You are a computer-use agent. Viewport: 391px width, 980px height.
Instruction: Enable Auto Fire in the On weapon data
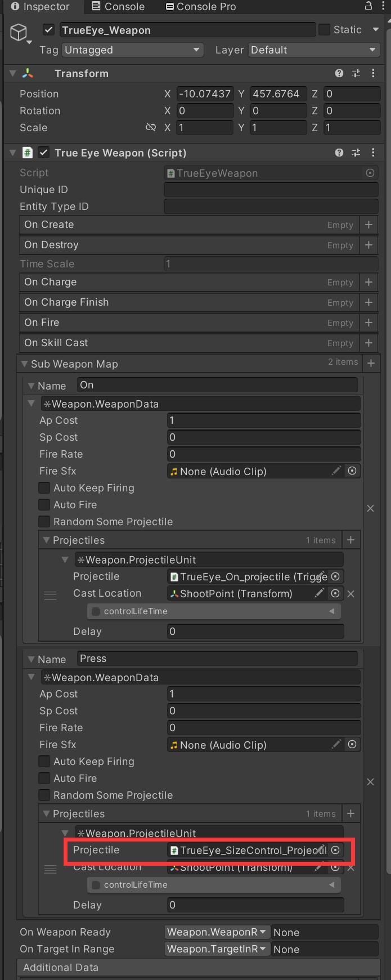coord(44,505)
